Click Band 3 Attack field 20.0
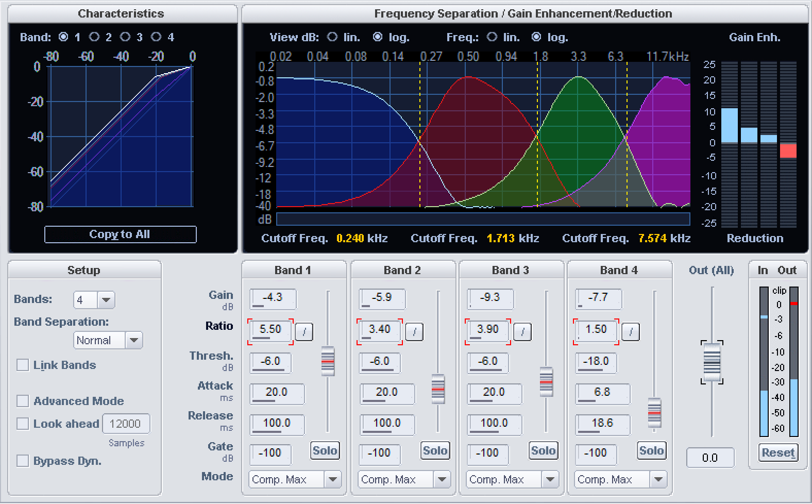This screenshot has width=812, height=504. click(494, 394)
